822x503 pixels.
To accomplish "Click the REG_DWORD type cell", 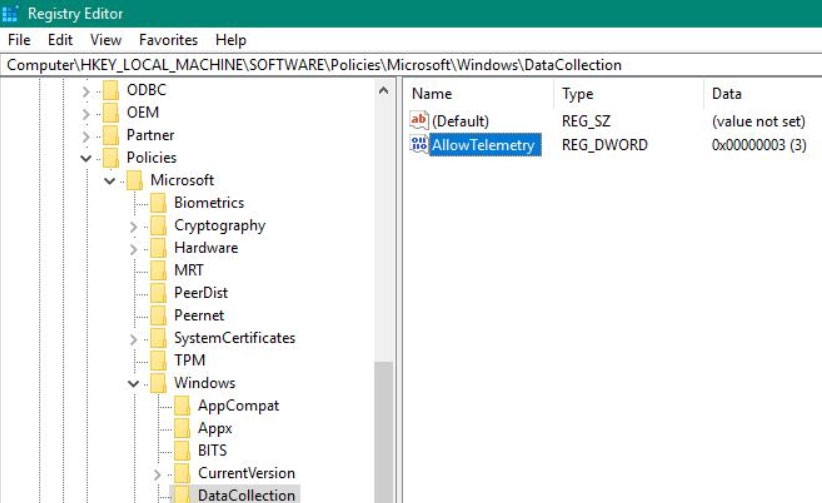I will click(x=604, y=145).
